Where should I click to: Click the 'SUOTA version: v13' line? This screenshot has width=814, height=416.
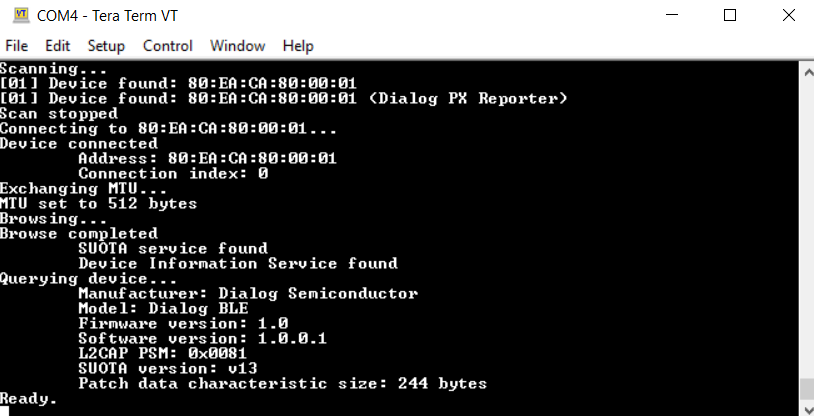[x=168, y=369]
